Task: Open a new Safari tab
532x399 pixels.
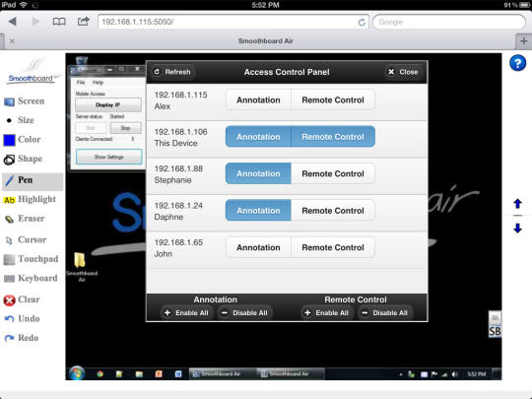Action: (523, 41)
